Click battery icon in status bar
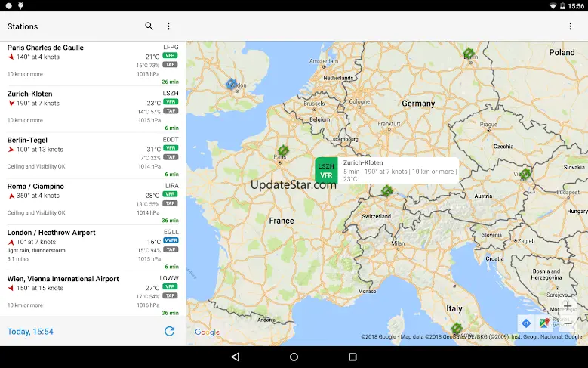The image size is (588, 368). (562, 5)
